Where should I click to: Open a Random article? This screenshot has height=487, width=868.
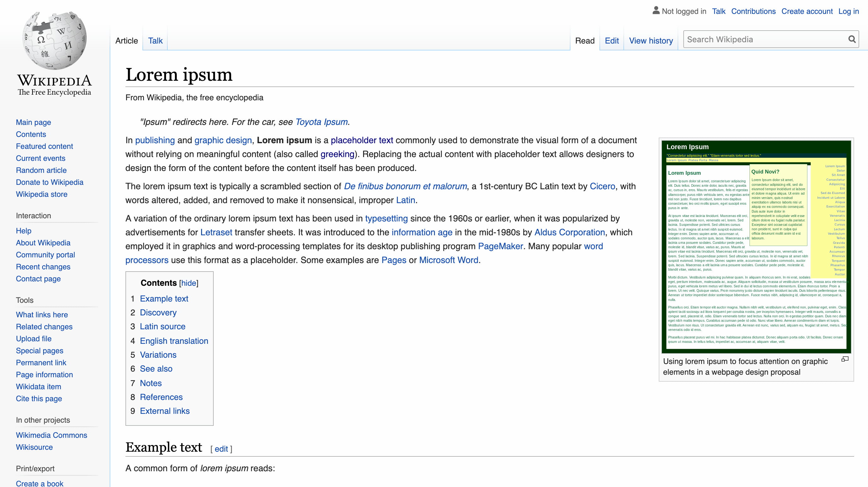point(41,170)
